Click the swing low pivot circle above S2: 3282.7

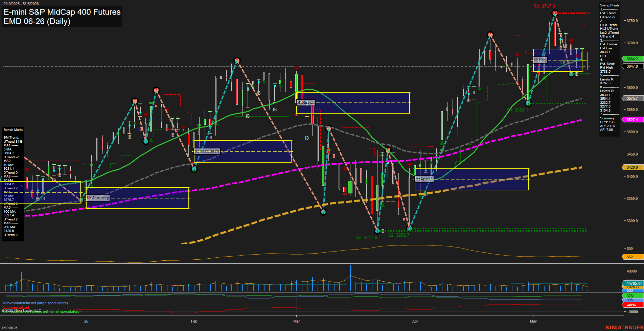pos(410,229)
